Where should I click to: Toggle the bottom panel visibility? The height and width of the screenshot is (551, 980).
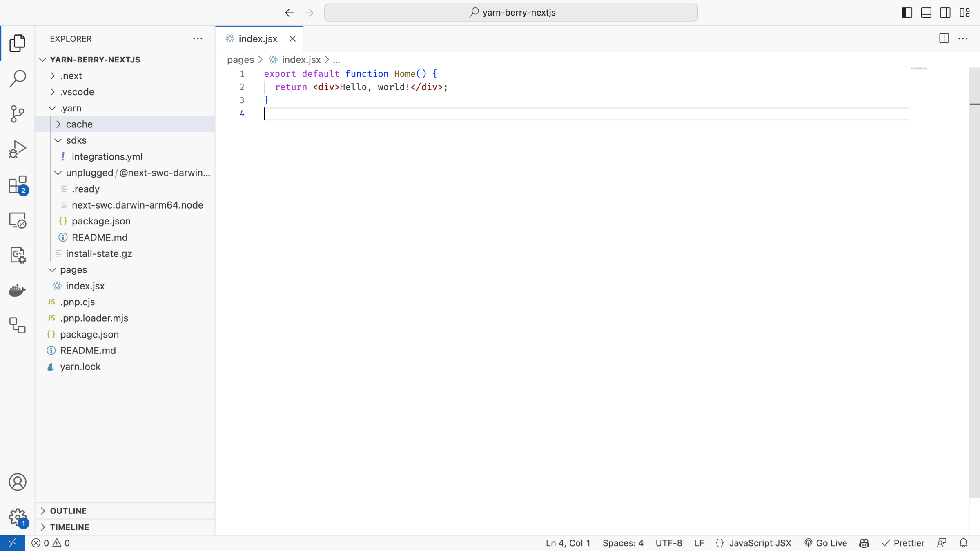[x=926, y=13]
